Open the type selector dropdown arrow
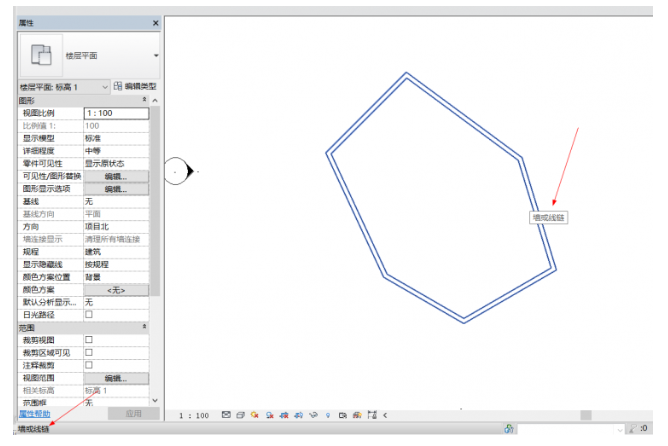 point(156,55)
